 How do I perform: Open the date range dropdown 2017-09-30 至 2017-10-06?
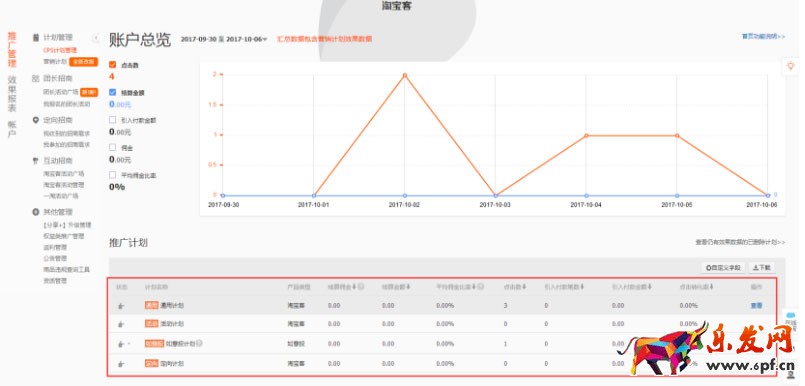tap(224, 39)
